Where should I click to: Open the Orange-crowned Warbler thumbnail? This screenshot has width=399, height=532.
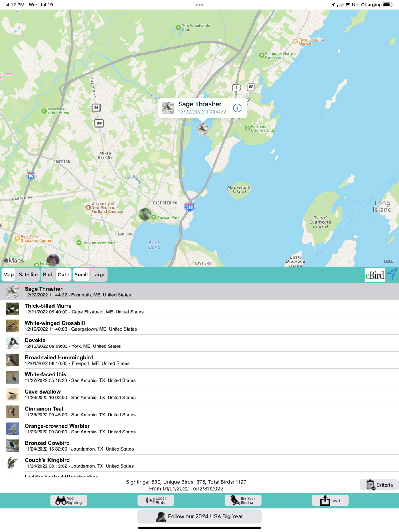(12, 429)
